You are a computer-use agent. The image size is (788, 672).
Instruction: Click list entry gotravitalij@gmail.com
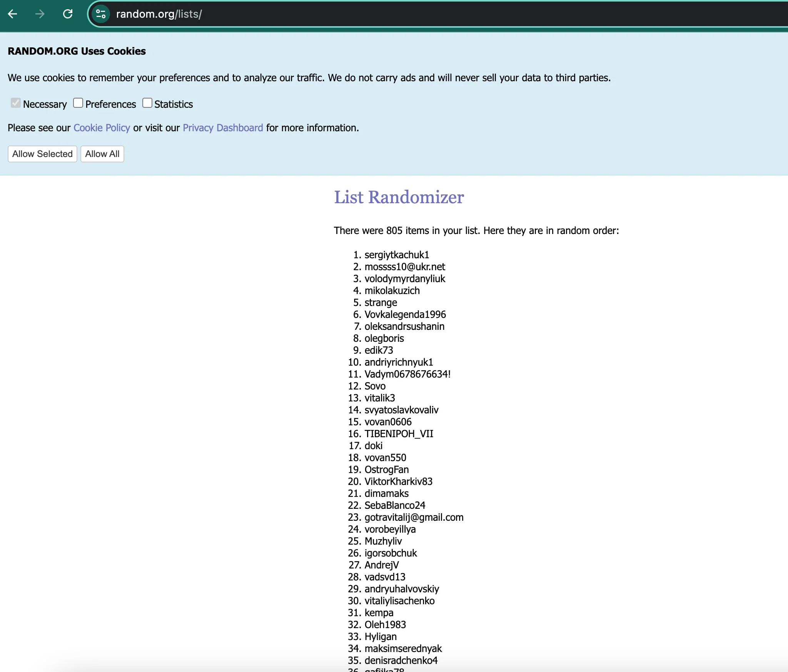coord(414,517)
